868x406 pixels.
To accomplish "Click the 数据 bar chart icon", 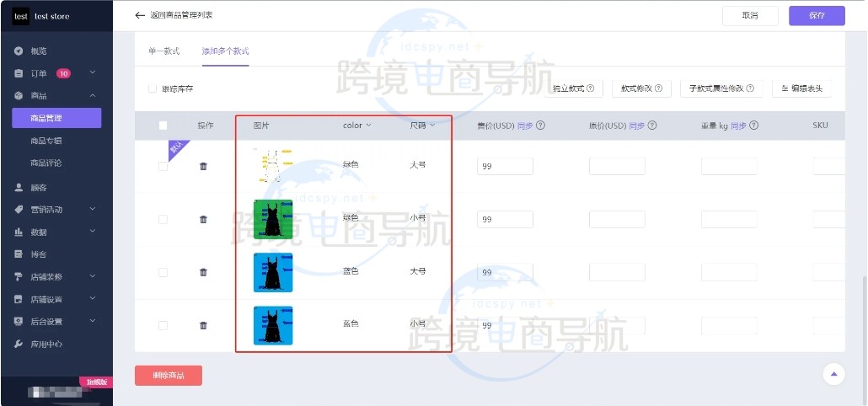I will tap(19, 232).
